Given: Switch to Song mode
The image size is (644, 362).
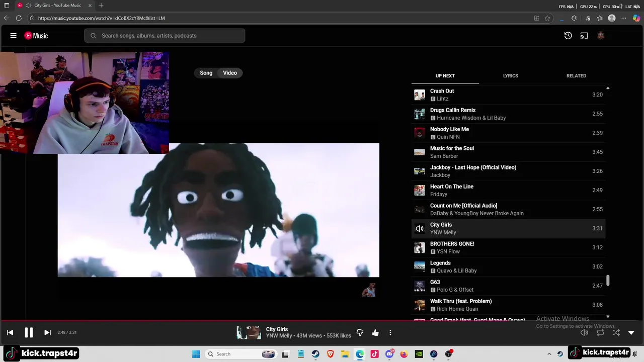Looking at the screenshot, I should coord(206,73).
